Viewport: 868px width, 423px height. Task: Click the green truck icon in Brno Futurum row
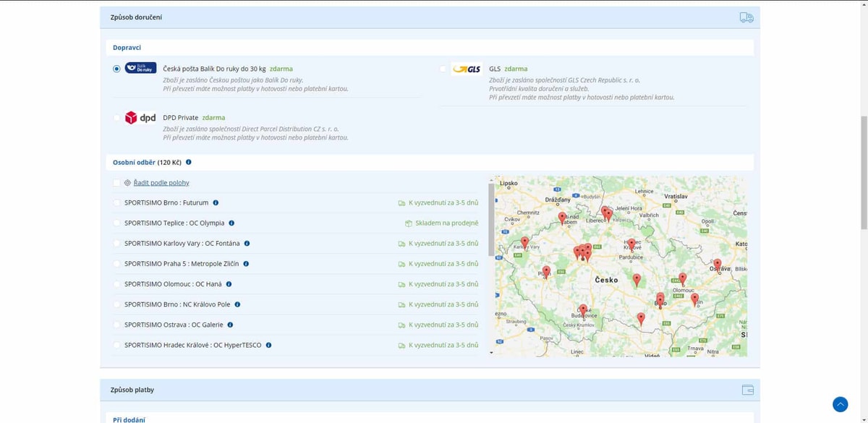(401, 203)
